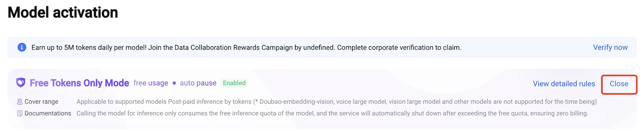Screen dimensions: 644x132
Task: Click the blue info icon in banner
Action: point(22,47)
